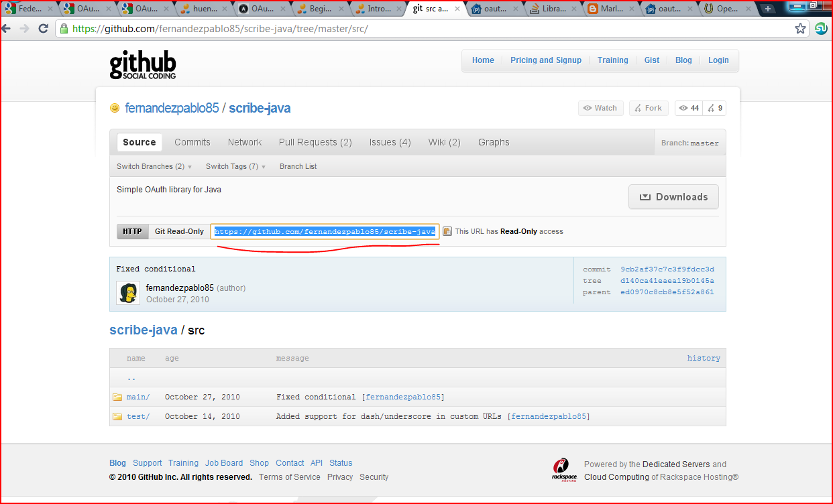833x504 pixels.
Task: Close the 'Begi...' browser tab
Action: (x=343, y=9)
